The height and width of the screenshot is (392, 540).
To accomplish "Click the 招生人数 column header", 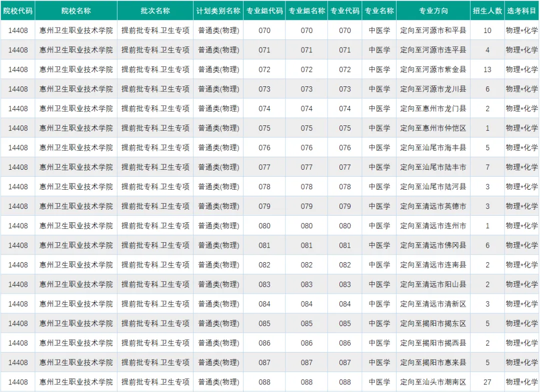I will point(487,10).
